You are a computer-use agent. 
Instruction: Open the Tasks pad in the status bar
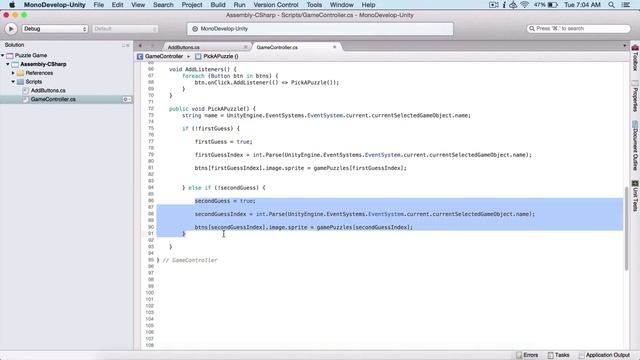pos(558,355)
